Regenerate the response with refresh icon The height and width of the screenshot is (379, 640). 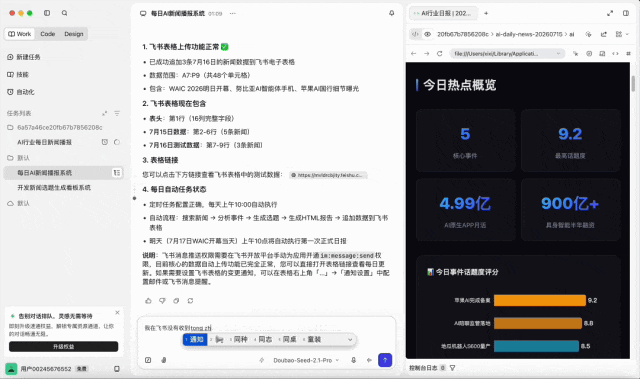[x=190, y=301]
